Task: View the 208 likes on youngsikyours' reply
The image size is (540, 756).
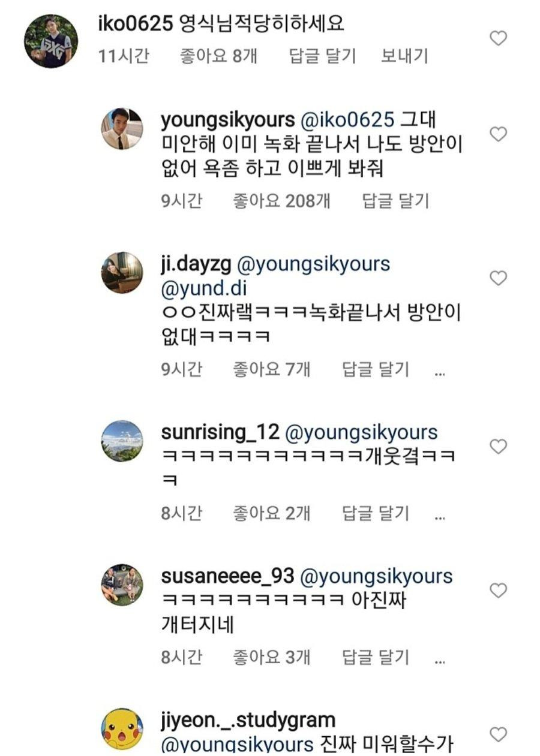Action: (x=281, y=201)
